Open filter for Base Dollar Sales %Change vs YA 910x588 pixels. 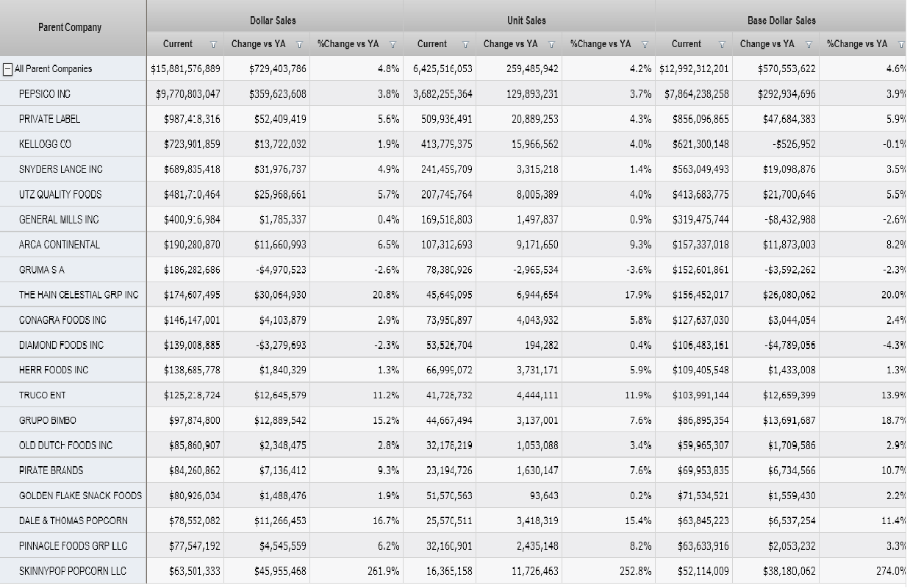pyautogui.click(x=901, y=45)
